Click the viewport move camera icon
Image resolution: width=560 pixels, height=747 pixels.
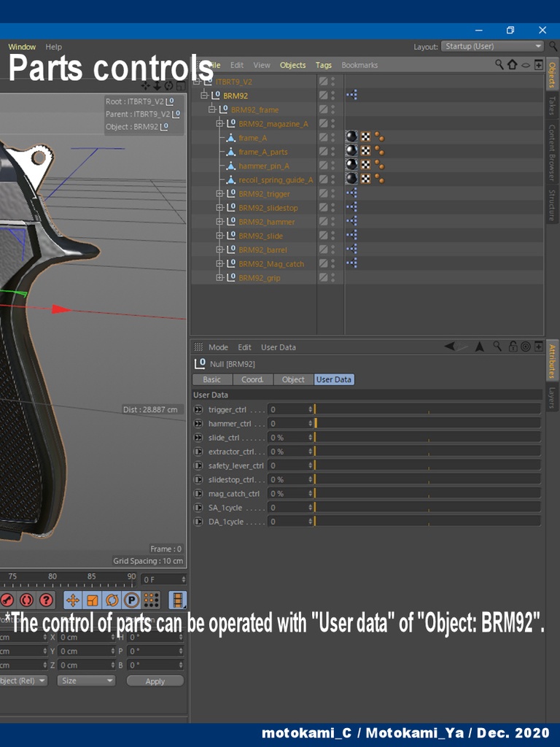click(146, 86)
